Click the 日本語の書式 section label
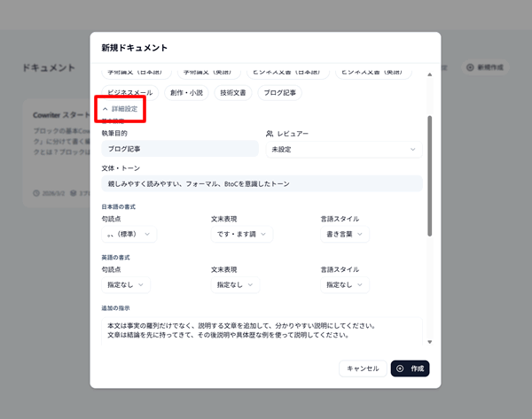 point(119,206)
